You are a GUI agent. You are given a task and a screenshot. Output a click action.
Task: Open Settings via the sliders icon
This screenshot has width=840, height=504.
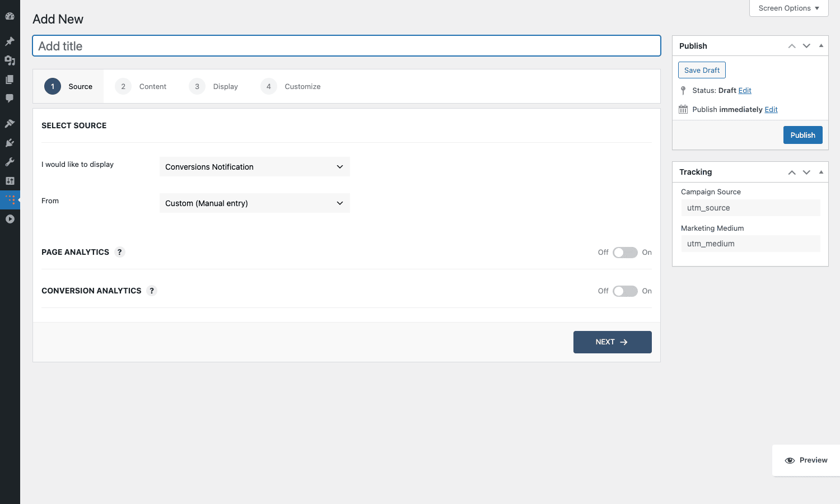coord(10,181)
